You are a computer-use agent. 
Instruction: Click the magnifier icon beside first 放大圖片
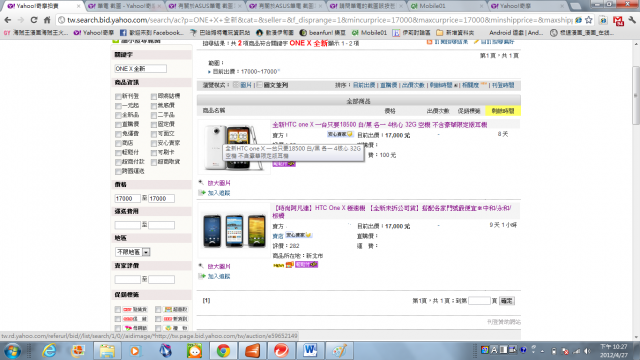201,182
